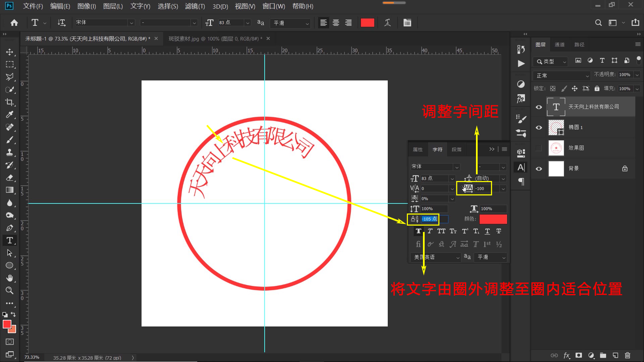Delete the selected layer via trash icon
The image size is (644, 362).
(628, 355)
